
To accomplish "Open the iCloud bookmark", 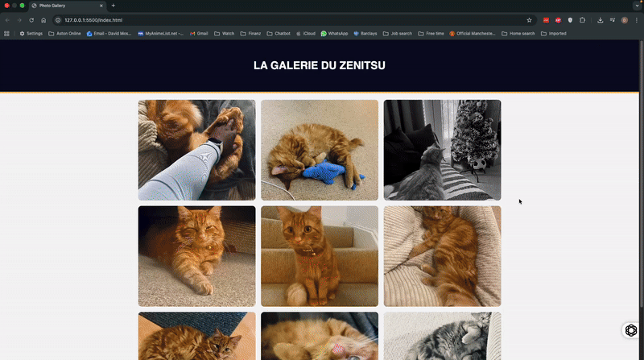I will click(306, 34).
